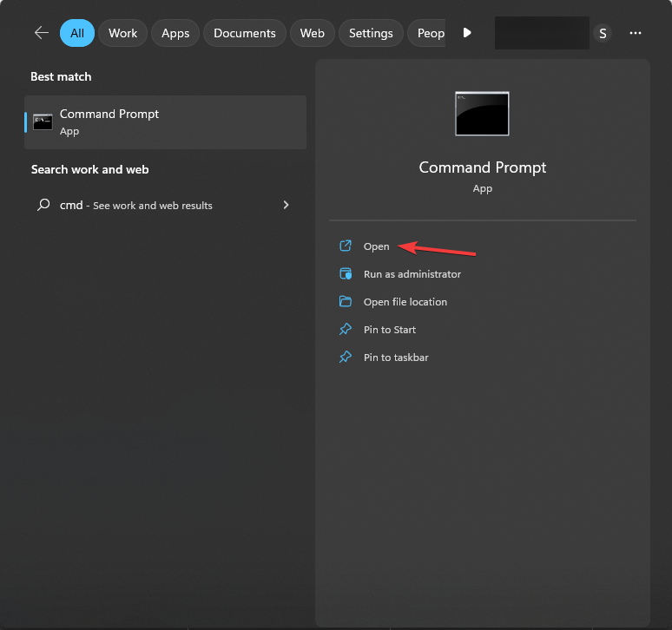
Task: Click the Open file location folder icon
Action: click(x=346, y=302)
